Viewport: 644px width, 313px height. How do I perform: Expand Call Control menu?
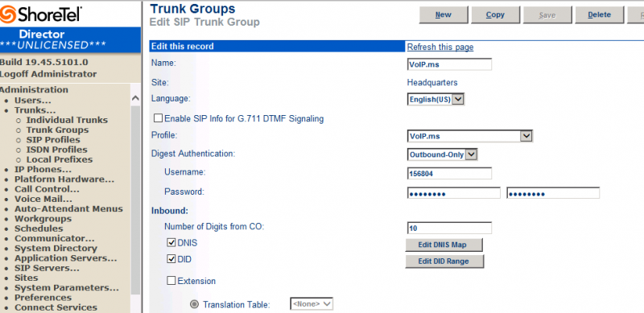(47, 189)
